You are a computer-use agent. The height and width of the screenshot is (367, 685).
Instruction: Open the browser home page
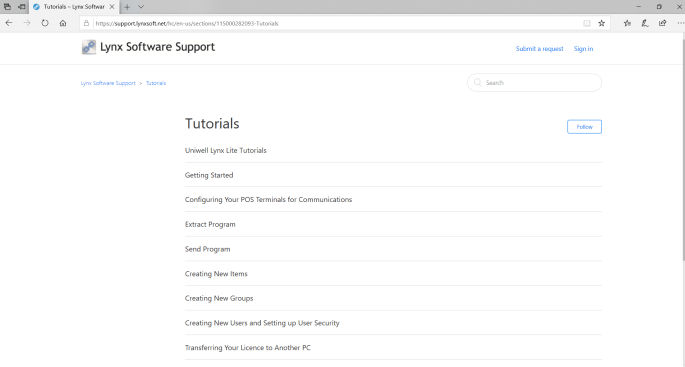(x=63, y=23)
